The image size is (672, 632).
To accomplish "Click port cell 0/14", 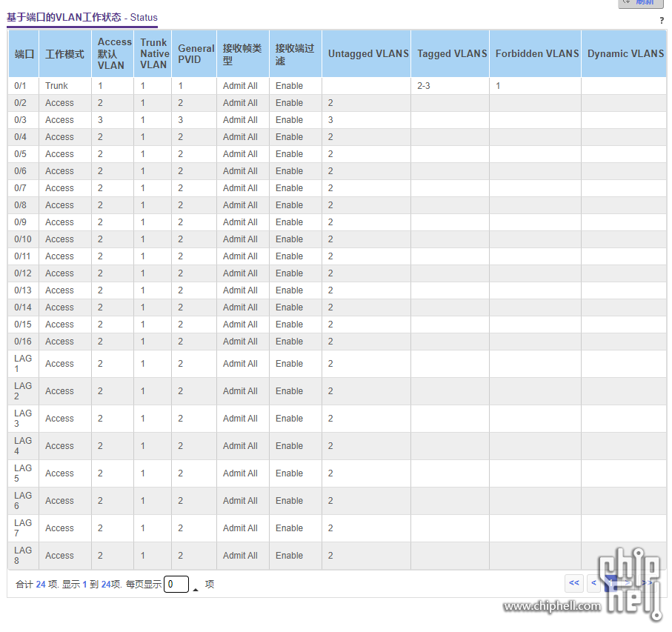I will pos(23,307).
